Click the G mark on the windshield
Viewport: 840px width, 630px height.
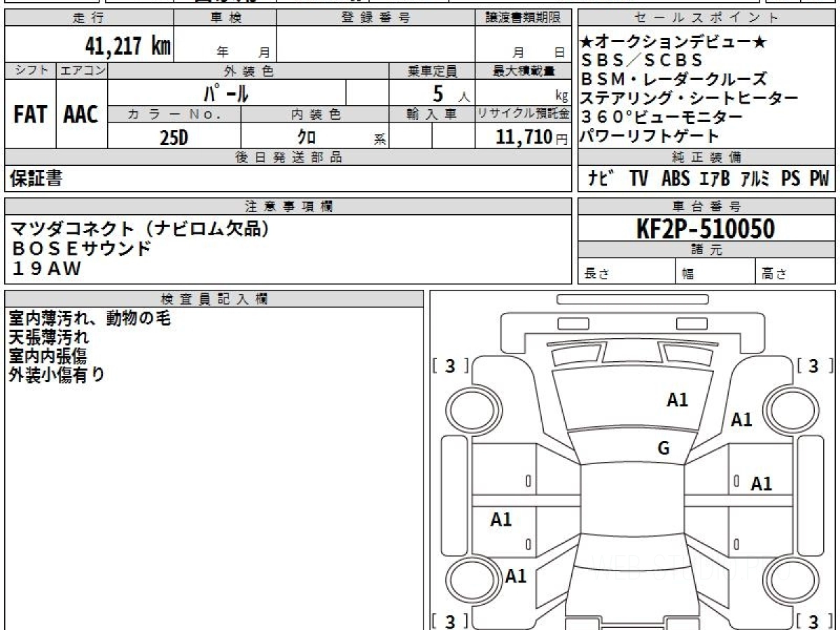[664, 449]
